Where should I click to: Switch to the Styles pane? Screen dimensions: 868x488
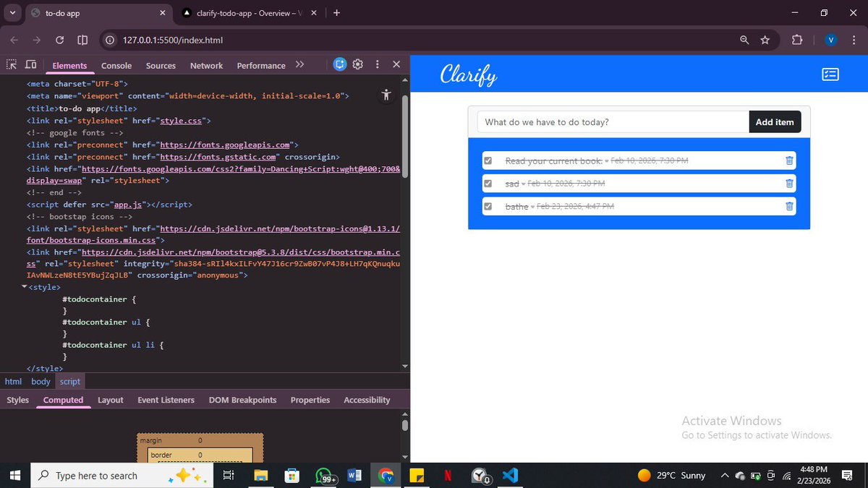point(17,400)
